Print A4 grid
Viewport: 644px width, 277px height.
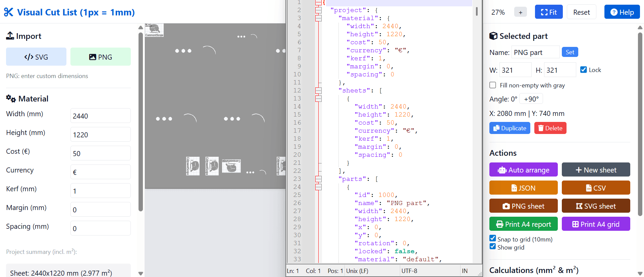point(596,224)
